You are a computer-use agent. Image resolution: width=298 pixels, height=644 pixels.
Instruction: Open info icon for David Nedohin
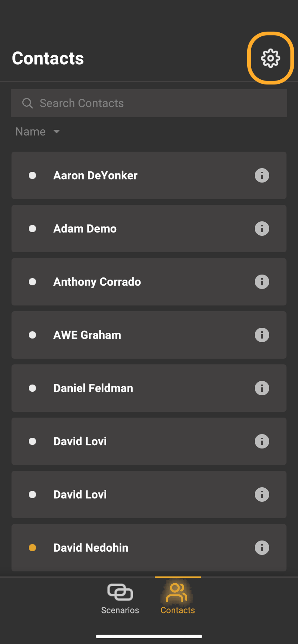pos(262,548)
